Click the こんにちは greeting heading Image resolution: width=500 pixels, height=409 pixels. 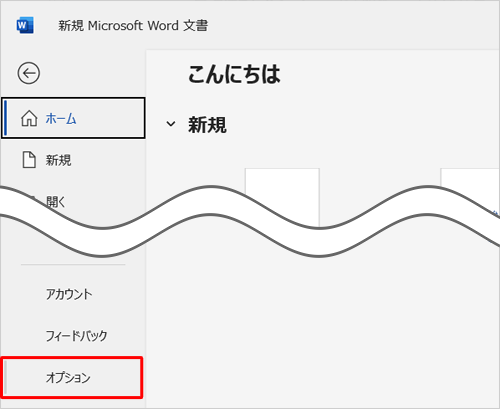[234, 74]
